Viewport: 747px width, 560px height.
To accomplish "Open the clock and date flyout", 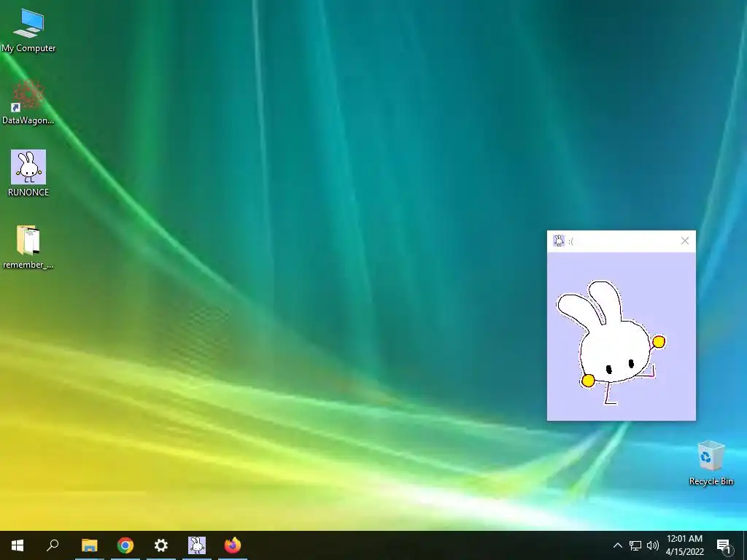I will click(x=684, y=545).
